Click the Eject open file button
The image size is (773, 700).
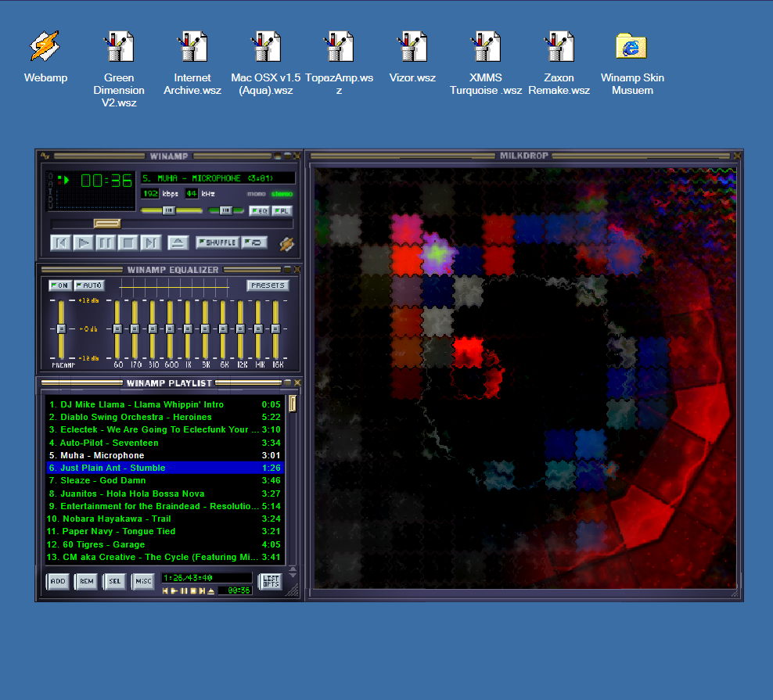coord(178,242)
